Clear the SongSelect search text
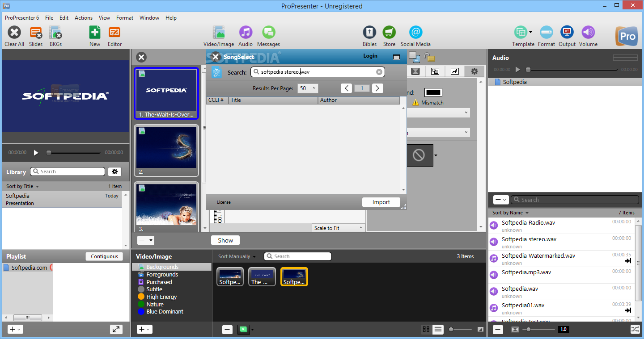The width and height of the screenshot is (644, 339). pos(379,72)
